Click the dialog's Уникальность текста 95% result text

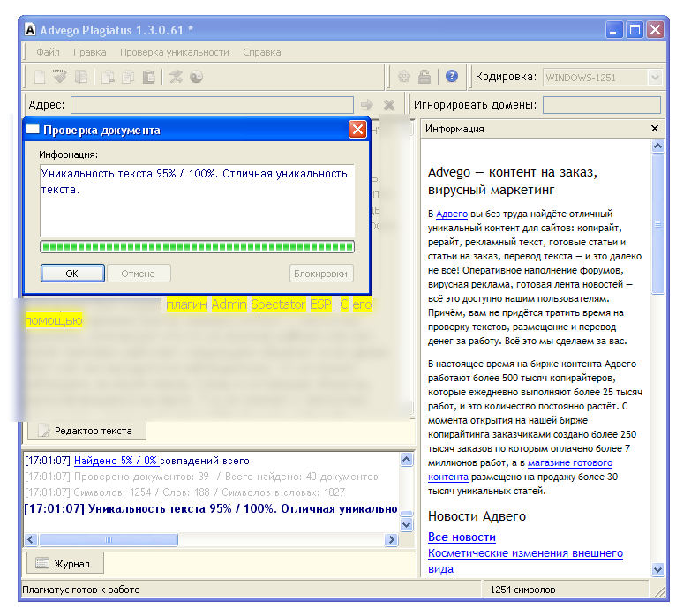(194, 182)
